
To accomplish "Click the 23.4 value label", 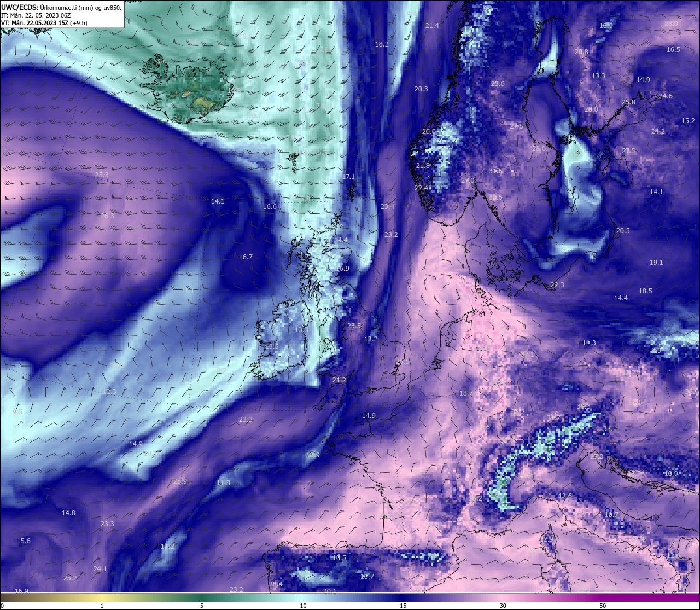I will click(x=387, y=207).
